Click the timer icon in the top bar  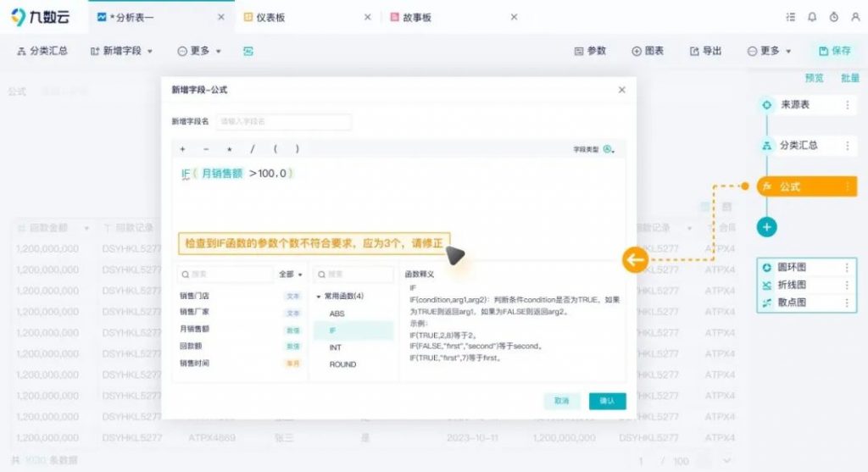pyautogui.click(x=833, y=17)
